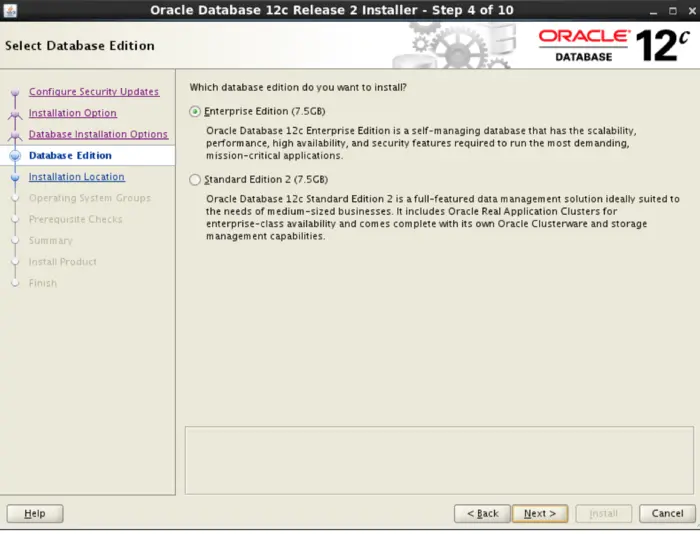Viewport: 700px width, 534px height.
Task: Choose the Standard Edition 2 radio button
Action: [x=195, y=179]
